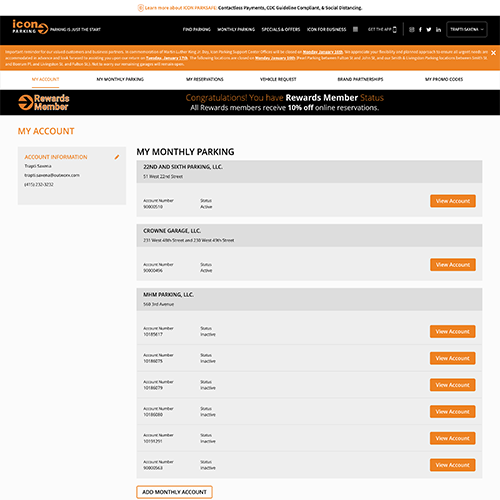This screenshot has width=500, height=500.
Task: Open the Twitter icon in header
Action: (x=429, y=30)
